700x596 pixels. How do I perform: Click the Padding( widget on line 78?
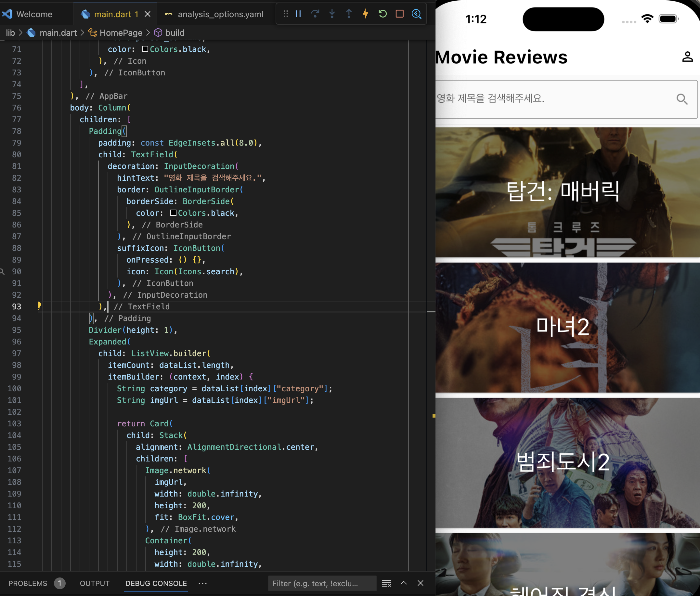click(x=108, y=131)
